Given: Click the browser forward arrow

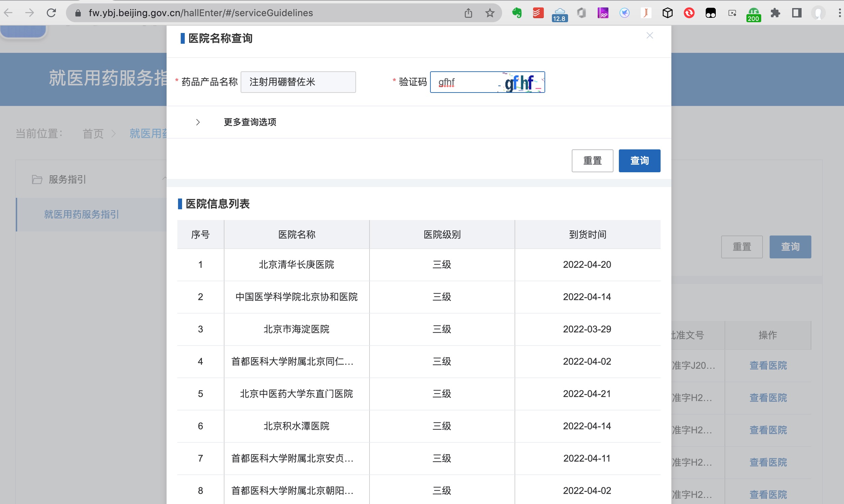Looking at the screenshot, I should (30, 13).
